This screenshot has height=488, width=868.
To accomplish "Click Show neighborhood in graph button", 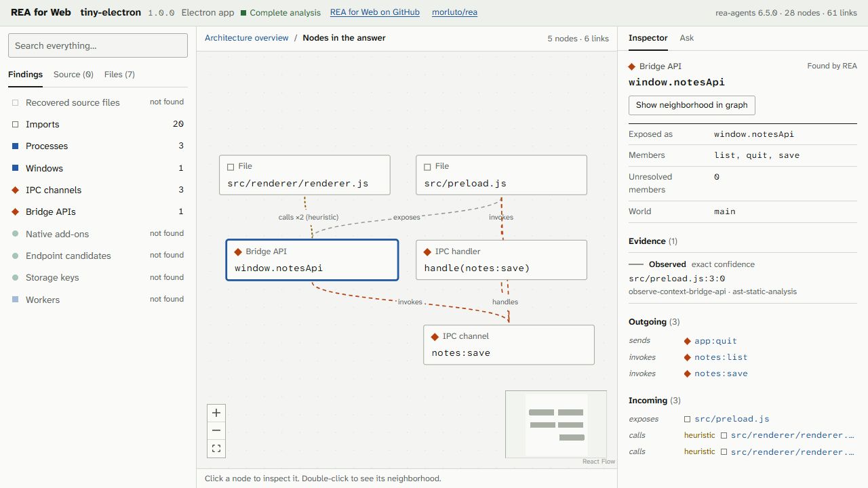I will click(x=692, y=105).
